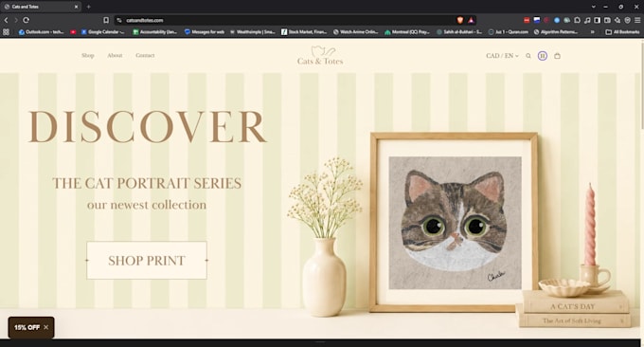Click the purple-circled pause icon in header
The height and width of the screenshot is (347, 644).
(543, 56)
